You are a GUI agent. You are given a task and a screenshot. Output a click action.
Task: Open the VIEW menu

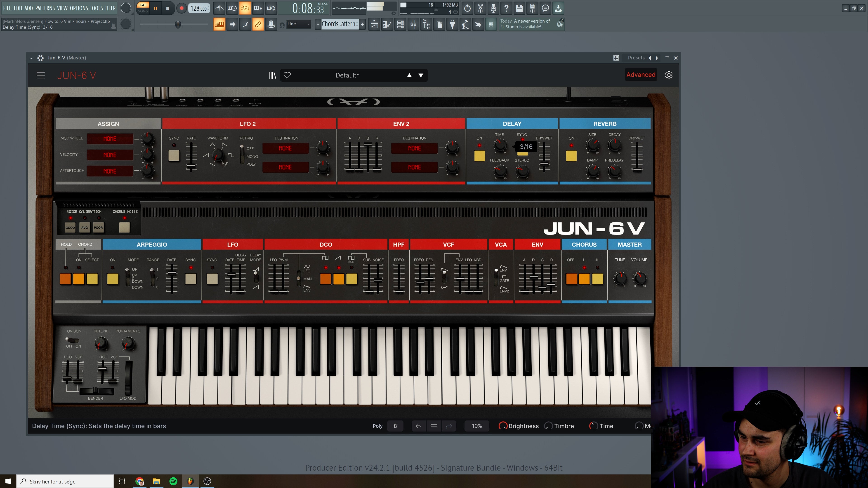62,8
